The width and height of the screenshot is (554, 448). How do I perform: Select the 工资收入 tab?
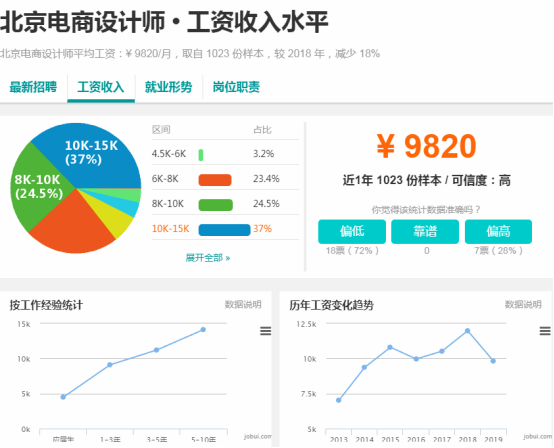coord(101,87)
